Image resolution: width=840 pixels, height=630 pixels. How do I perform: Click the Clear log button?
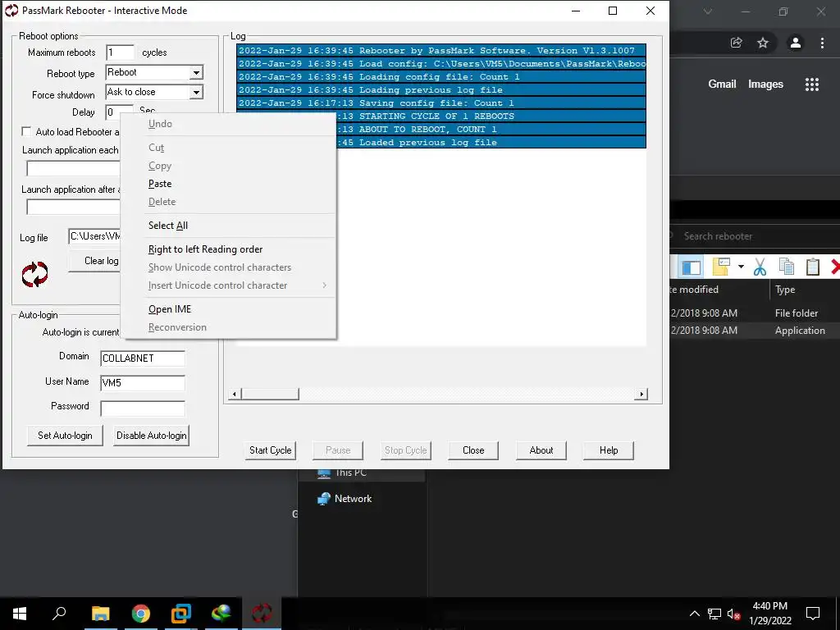(94, 261)
